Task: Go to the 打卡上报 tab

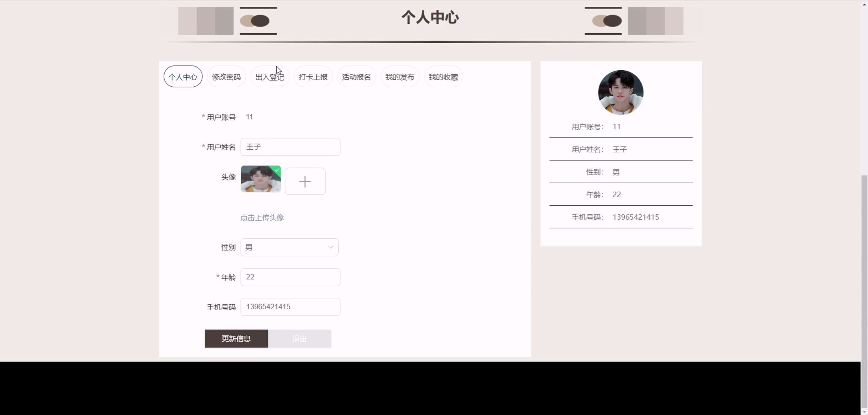Action: point(313,77)
